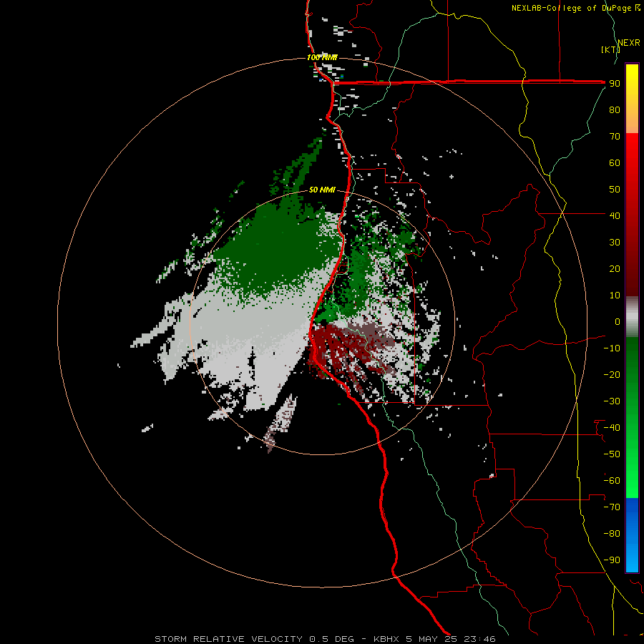Pick the gray zero-velocity band of the scale
The width and height of the screenshot is (644, 644).
(632, 317)
